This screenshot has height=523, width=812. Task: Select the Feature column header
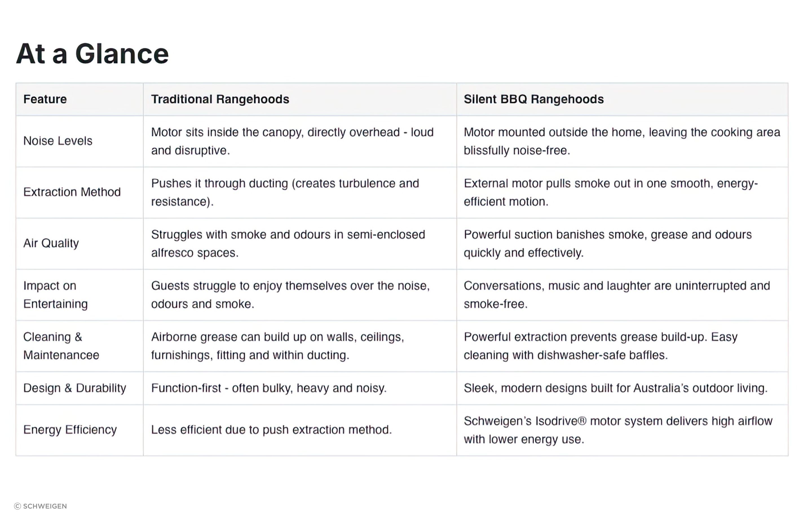point(45,99)
